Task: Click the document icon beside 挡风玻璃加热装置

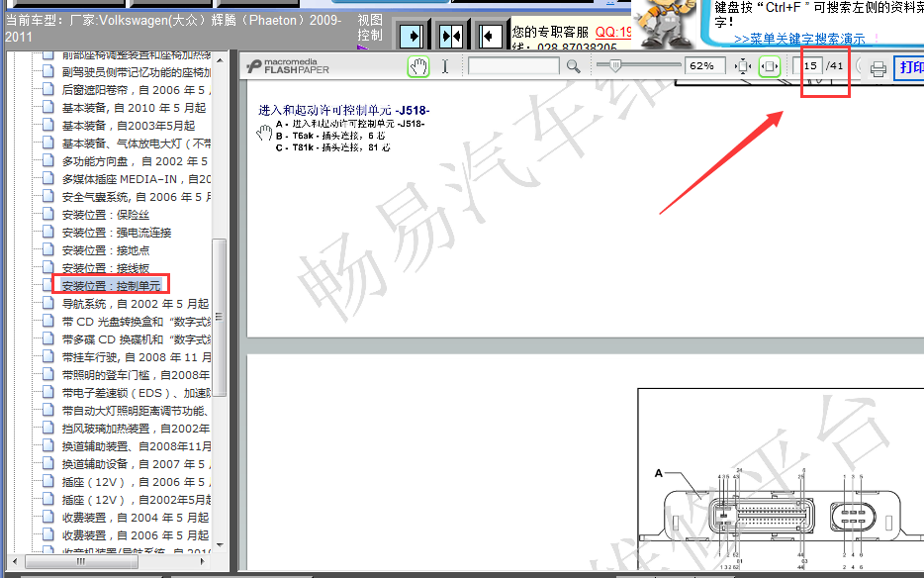Action: [48, 428]
